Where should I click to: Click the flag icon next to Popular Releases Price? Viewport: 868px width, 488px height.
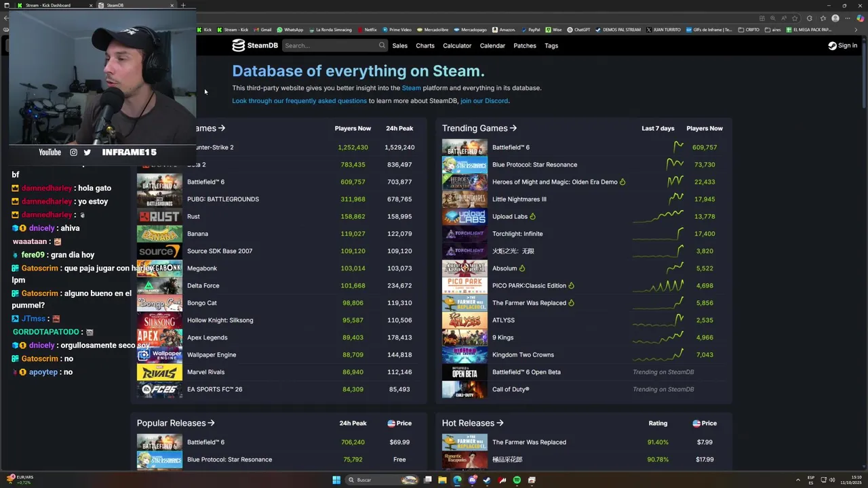point(391,423)
